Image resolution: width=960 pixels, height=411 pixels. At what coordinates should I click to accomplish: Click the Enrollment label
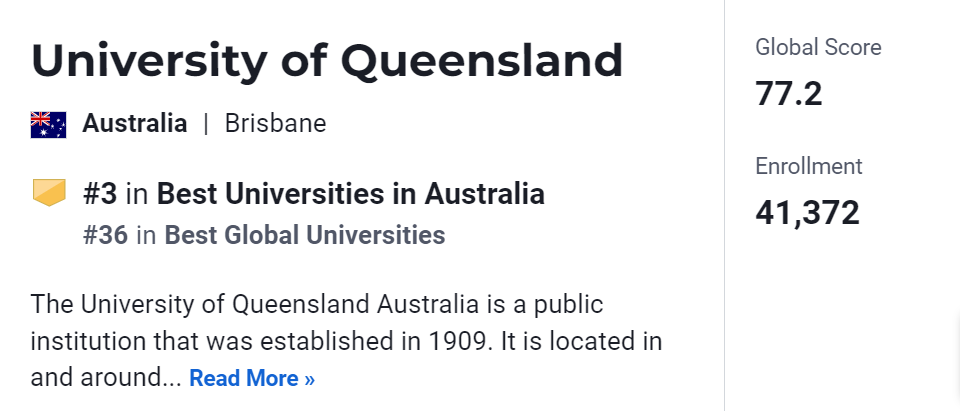tap(808, 166)
